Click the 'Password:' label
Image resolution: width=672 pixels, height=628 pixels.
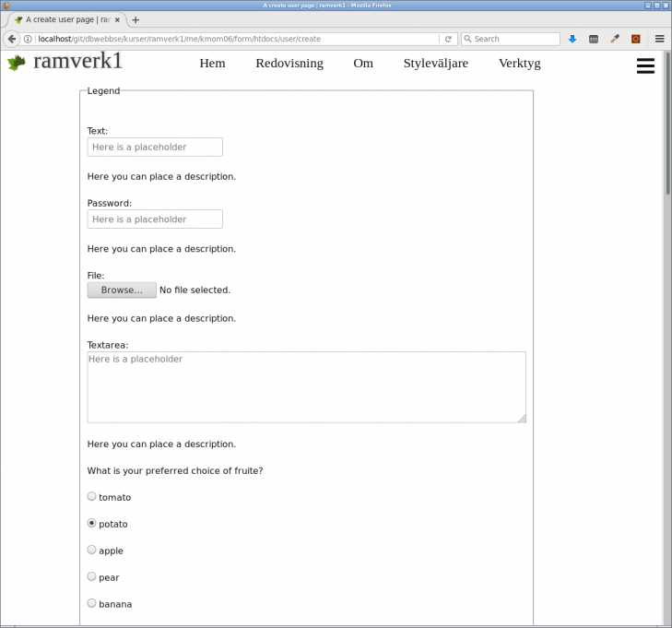point(110,203)
